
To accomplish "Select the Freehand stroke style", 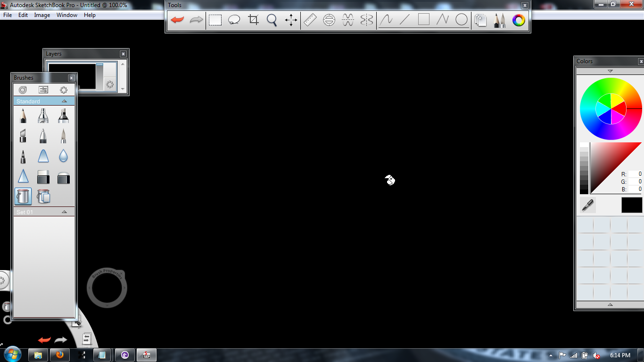I will click(x=386, y=20).
